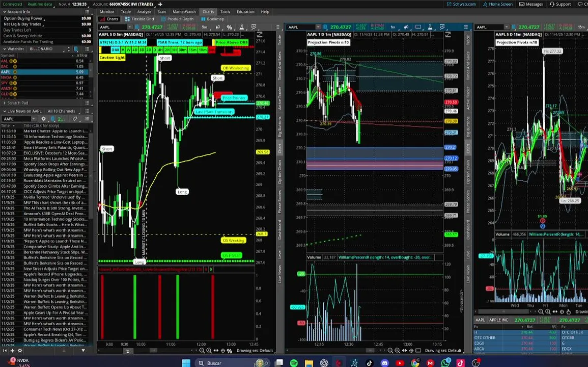Viewport: 588px width, 367px height.
Task: Toggle Live News side panel on 1m chart
Action: (x=468, y=274)
